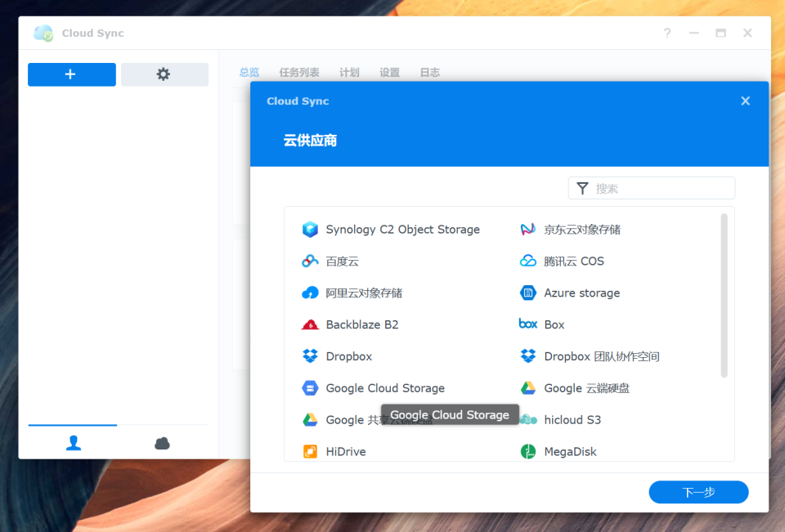The width and height of the screenshot is (785, 532).
Task: Open the 任务列表 tab
Action: click(299, 73)
